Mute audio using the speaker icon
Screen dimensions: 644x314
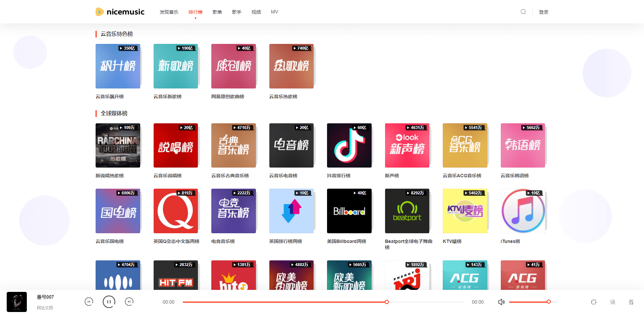pyautogui.click(x=501, y=302)
